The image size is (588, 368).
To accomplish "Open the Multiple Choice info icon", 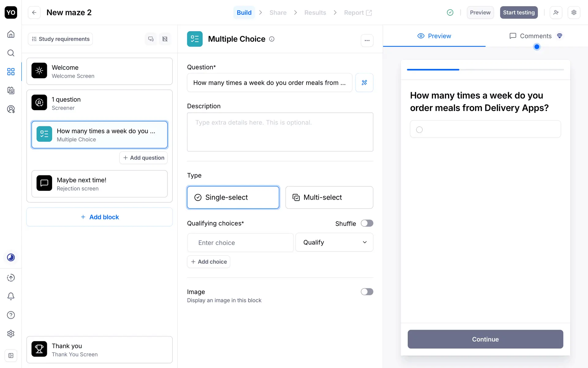I will (x=272, y=39).
